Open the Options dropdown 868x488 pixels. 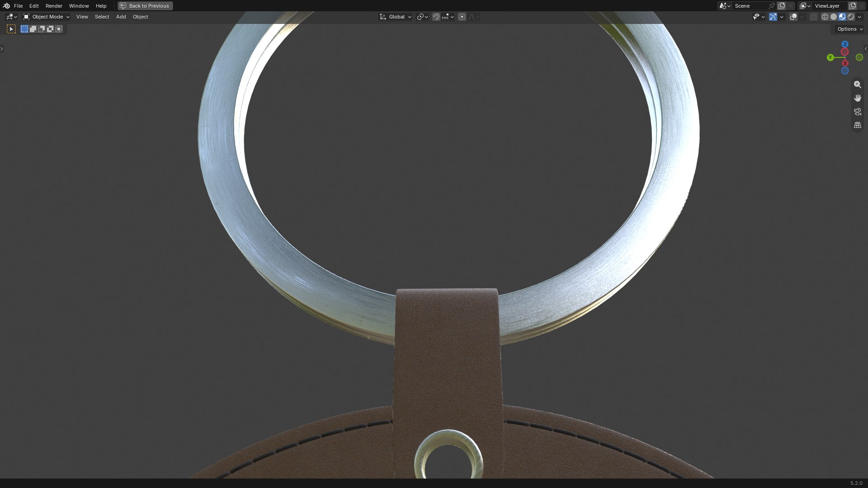[x=849, y=29]
